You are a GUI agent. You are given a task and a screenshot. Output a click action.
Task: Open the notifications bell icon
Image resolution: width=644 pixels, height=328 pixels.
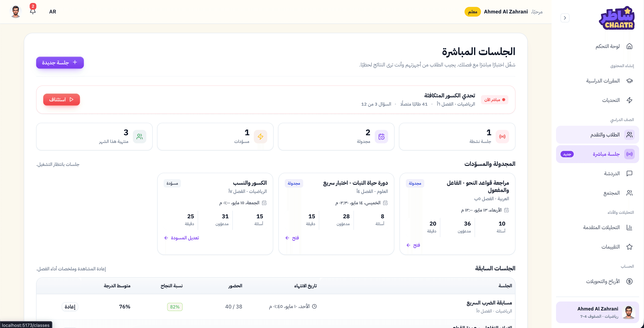tap(33, 11)
